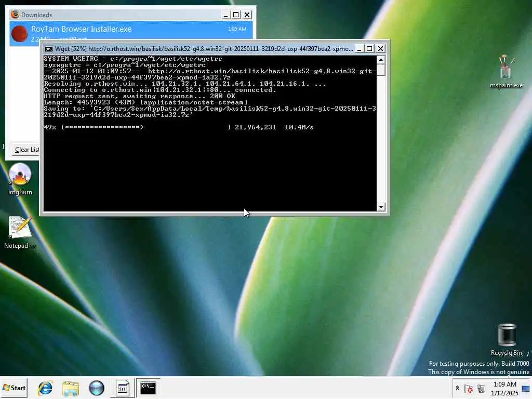Click the RoyTam Browser red sphere icon
The width and height of the screenshot is (532, 399).
(19, 34)
